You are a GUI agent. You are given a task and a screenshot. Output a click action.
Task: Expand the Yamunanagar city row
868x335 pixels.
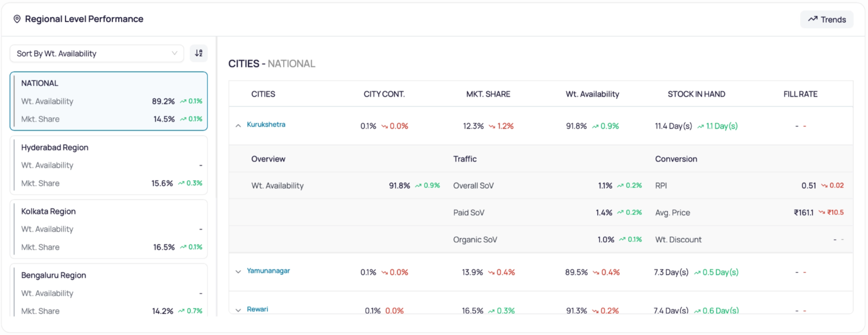pos(238,272)
